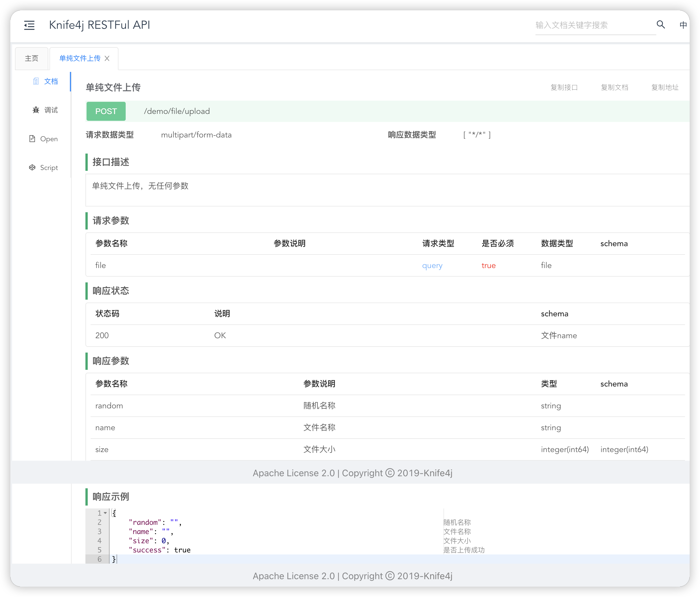Click the green POST method badge
The height and width of the screenshot is (597, 700).
pos(106,111)
